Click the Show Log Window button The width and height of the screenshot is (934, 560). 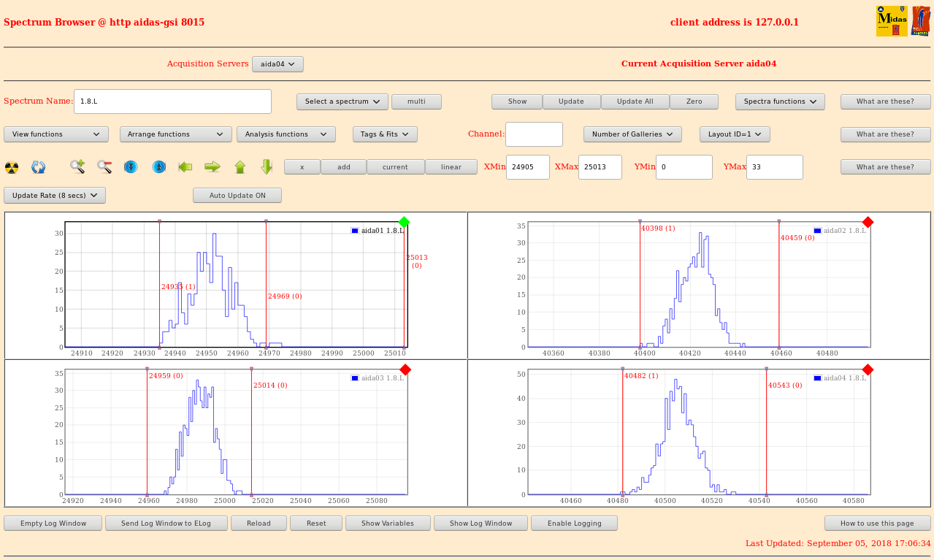click(480, 523)
